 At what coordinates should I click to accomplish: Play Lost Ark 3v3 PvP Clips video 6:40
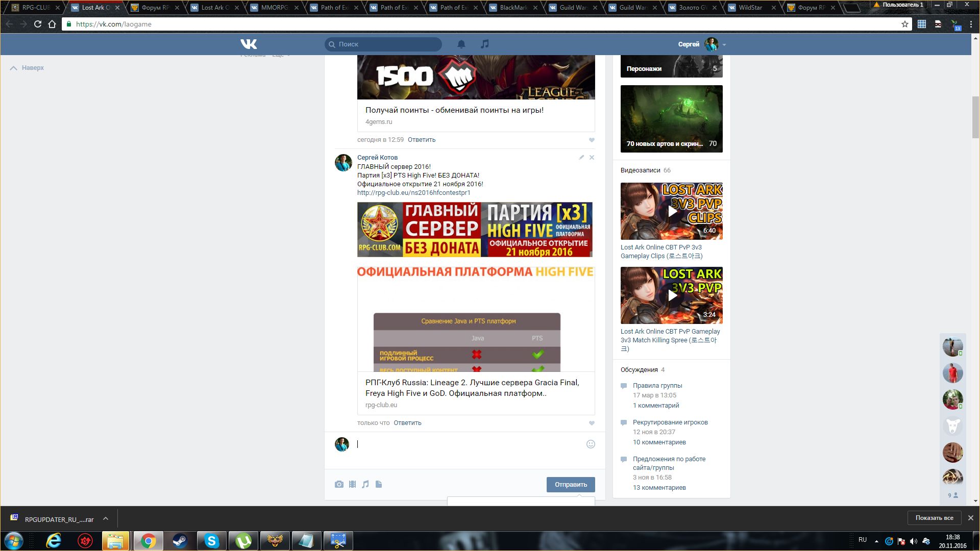click(672, 211)
